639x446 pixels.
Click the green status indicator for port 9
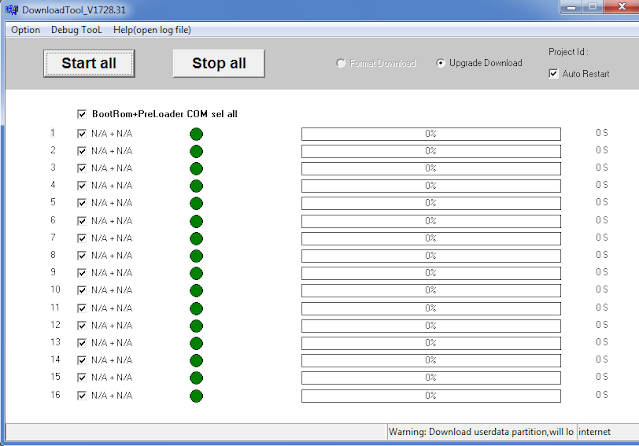click(196, 273)
